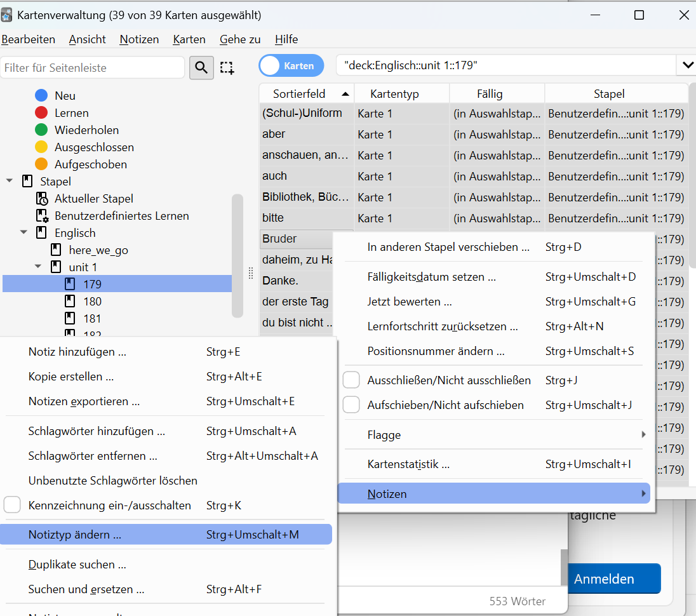The width and height of the screenshot is (696, 616).
Task: Open the Ansicht menu
Action: (x=88, y=39)
